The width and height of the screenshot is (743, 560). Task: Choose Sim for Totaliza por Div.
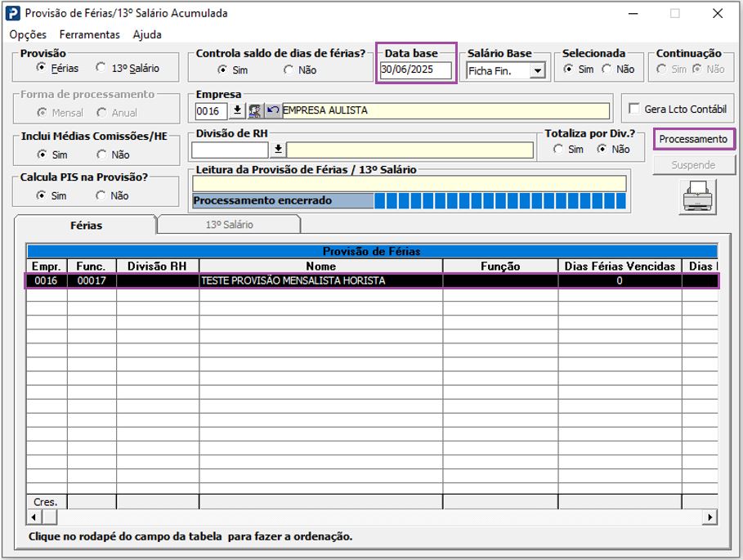[x=558, y=150]
